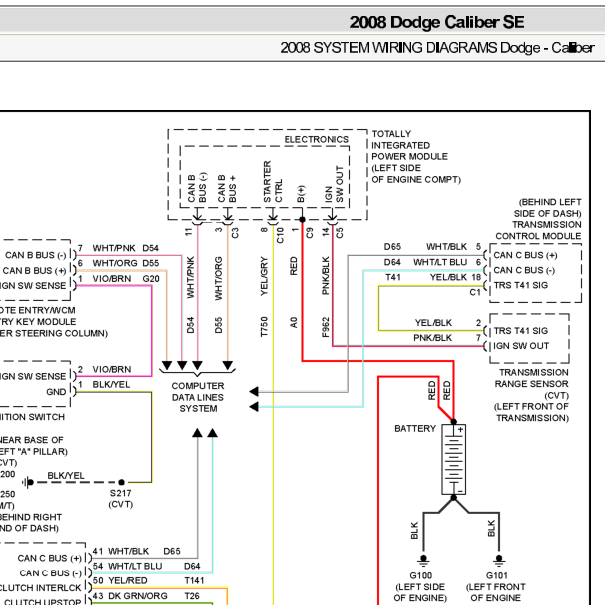Click the "T41" circuit code near YEL/BLK 18
605x605 pixels.
393,277
